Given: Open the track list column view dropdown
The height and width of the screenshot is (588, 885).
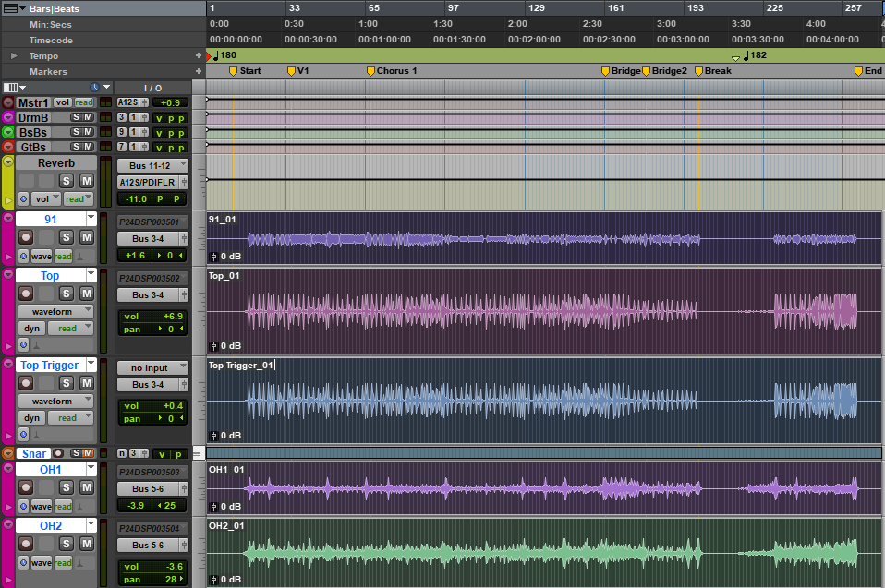Looking at the screenshot, I should [x=15, y=88].
